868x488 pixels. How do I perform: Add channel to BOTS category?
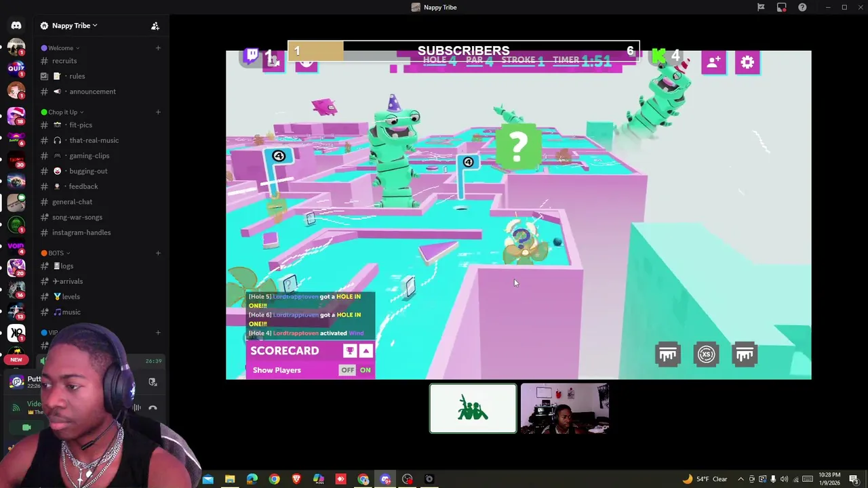pyautogui.click(x=158, y=253)
